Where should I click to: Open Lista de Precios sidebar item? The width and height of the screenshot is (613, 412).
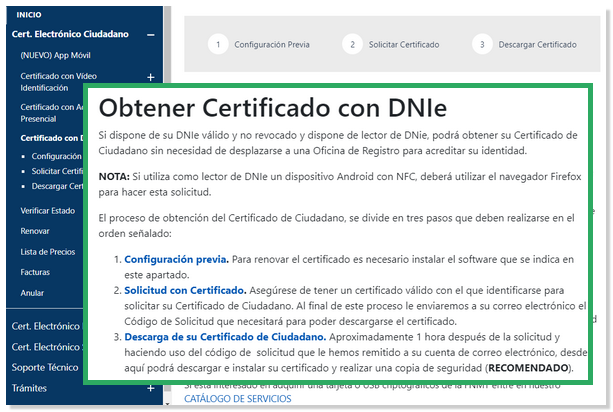tap(50, 251)
